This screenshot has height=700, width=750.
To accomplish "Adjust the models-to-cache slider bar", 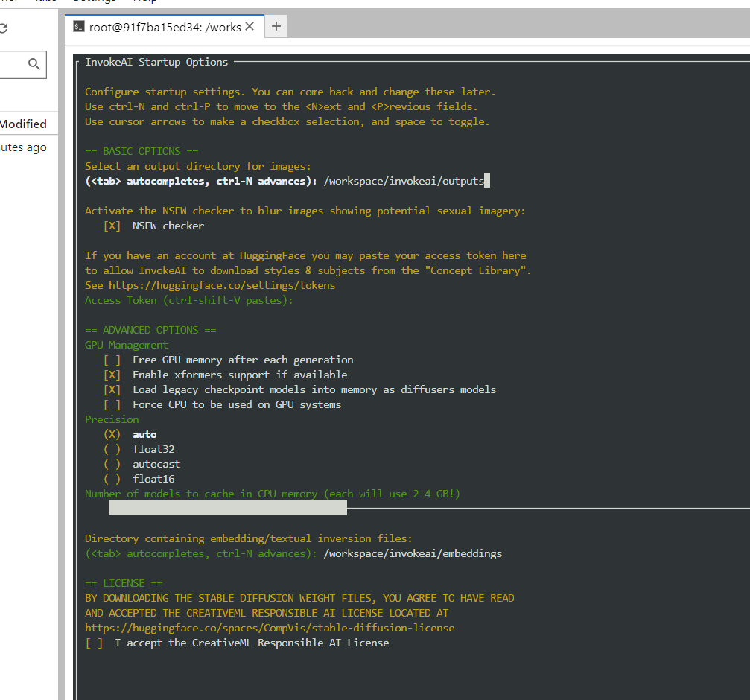I will (x=227, y=508).
